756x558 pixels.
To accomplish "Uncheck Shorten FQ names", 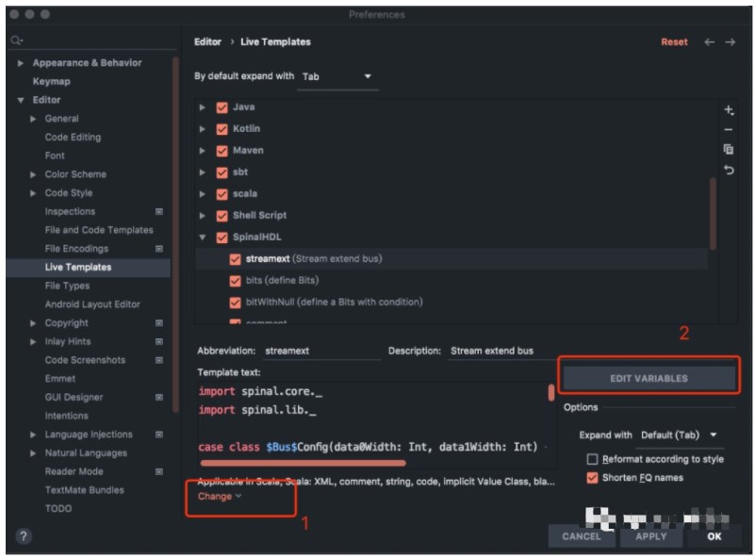I will coord(592,478).
